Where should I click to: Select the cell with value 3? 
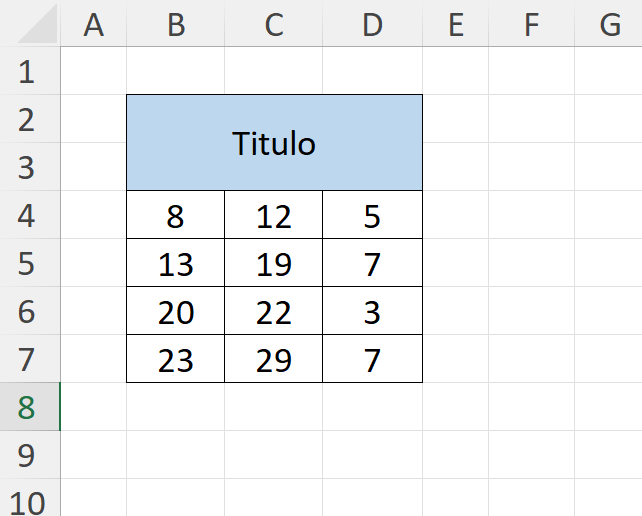372,312
